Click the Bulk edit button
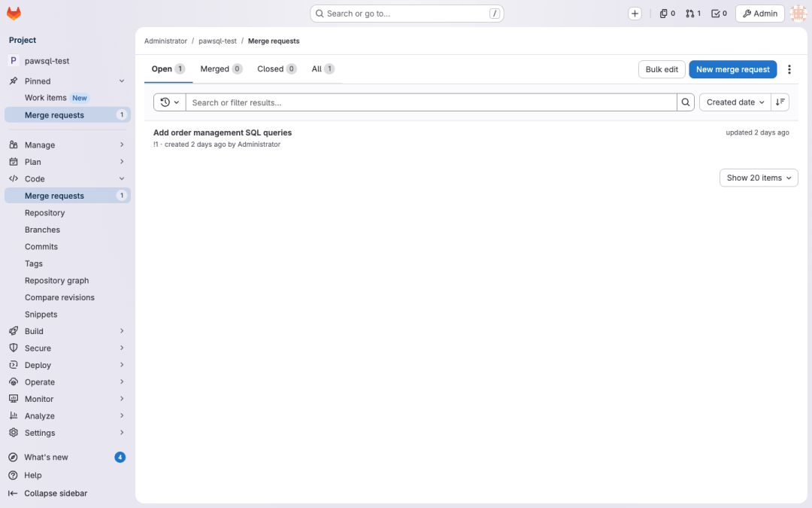Viewport: 812px width, 508px height. 662,69
